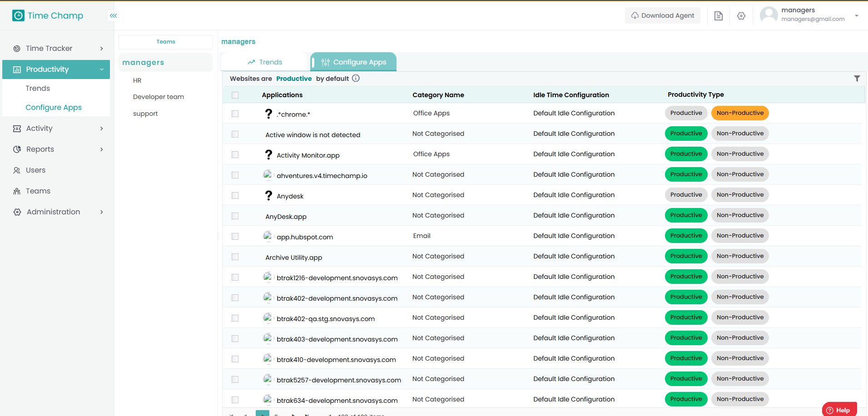
Task: Click the Productivity chart icon in sidebar
Action: tap(17, 69)
